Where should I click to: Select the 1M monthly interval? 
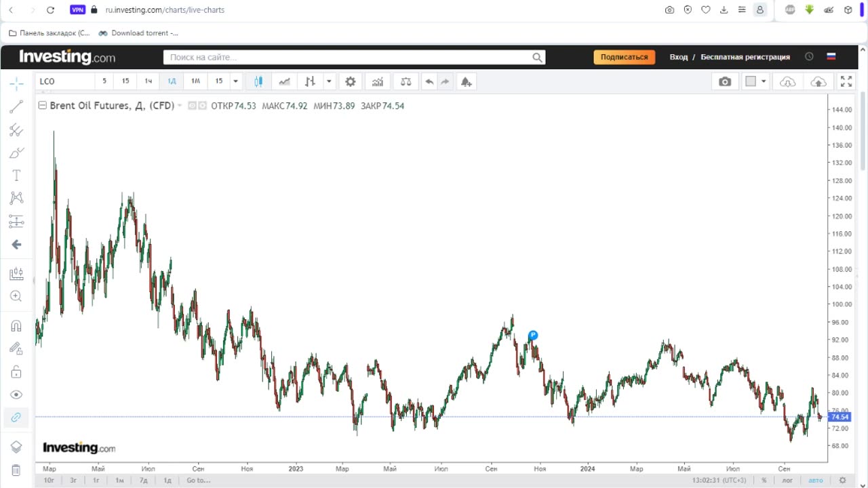(195, 81)
